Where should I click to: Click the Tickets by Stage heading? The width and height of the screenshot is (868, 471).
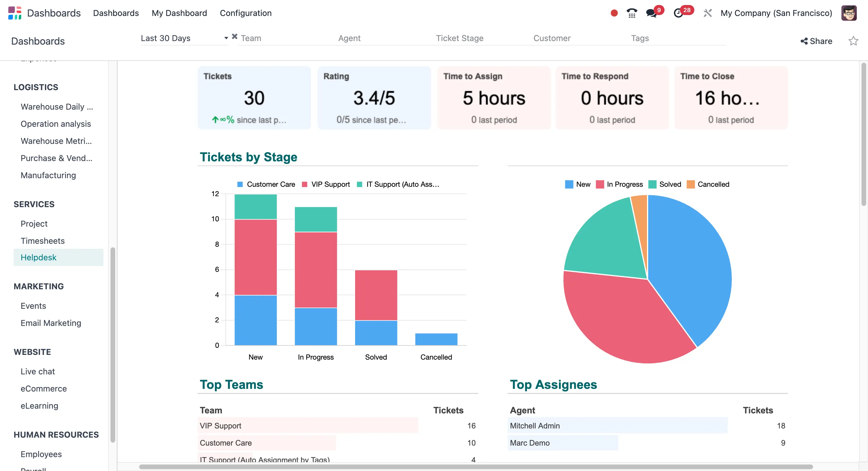tap(248, 157)
